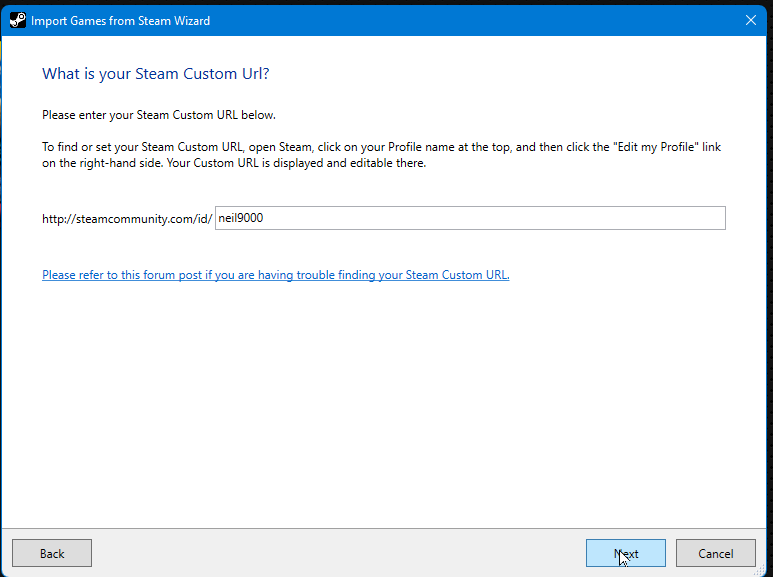Click the resize grip at the window corner

click(x=761, y=570)
